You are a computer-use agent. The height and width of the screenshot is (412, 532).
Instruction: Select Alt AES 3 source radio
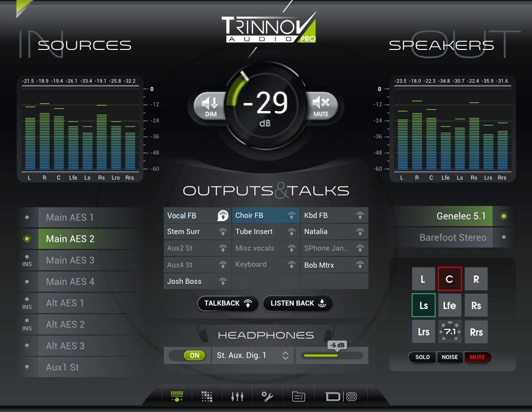point(27,345)
